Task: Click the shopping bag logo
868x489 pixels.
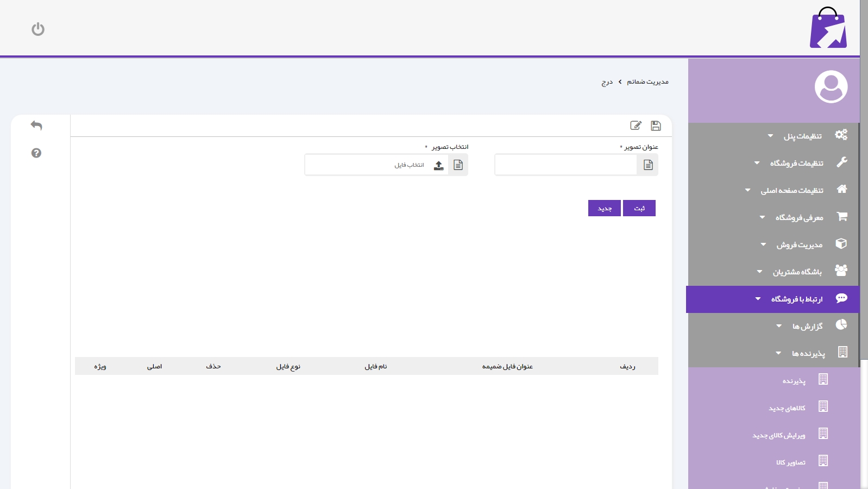Action: coord(828,28)
